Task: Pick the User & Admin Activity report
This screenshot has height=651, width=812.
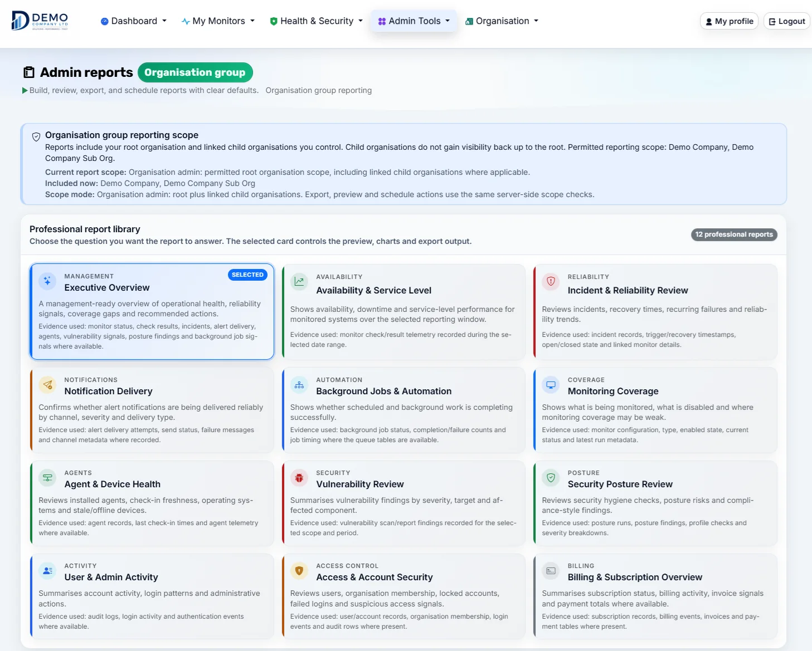Action: point(152,596)
